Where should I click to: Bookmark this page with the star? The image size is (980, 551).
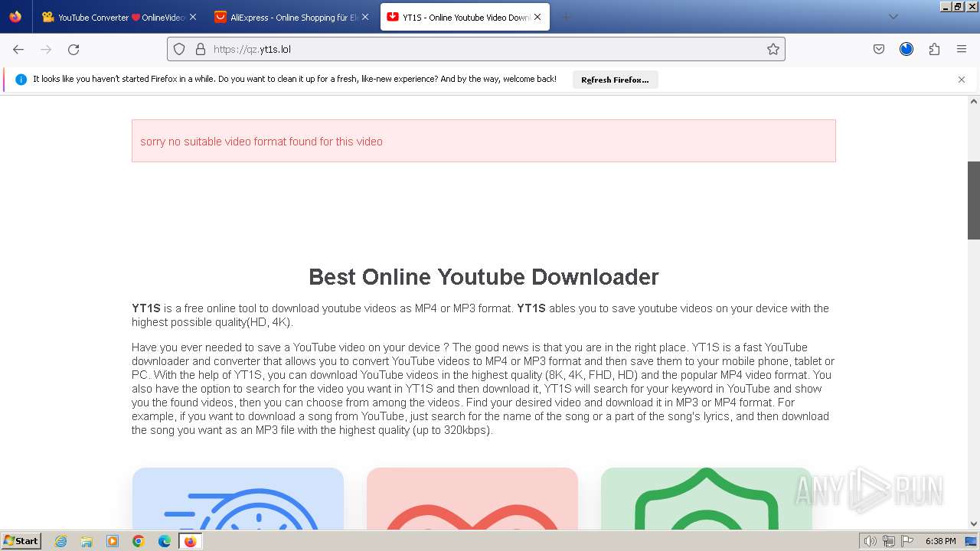773,49
